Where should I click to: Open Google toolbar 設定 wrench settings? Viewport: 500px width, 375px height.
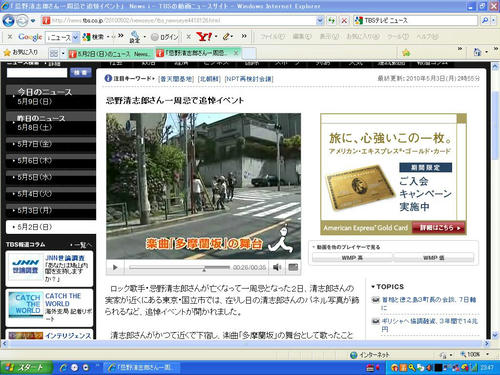[135, 37]
